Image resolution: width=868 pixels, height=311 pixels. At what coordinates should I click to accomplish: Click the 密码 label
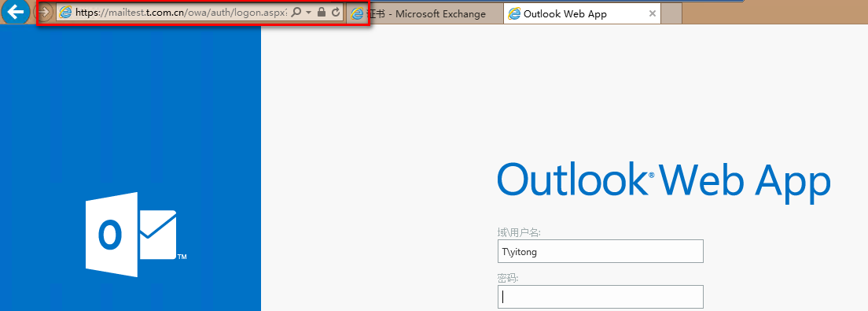508,278
